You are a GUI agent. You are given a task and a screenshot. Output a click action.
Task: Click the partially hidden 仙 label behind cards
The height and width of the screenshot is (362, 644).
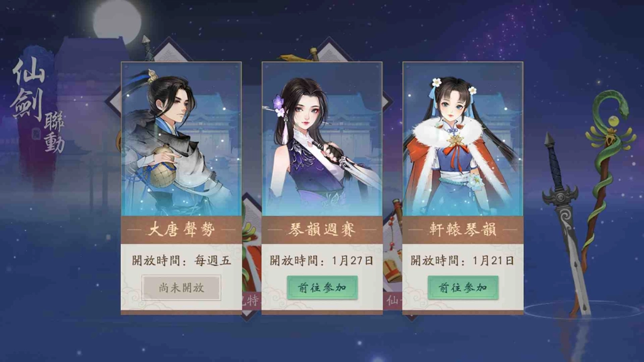click(x=392, y=301)
